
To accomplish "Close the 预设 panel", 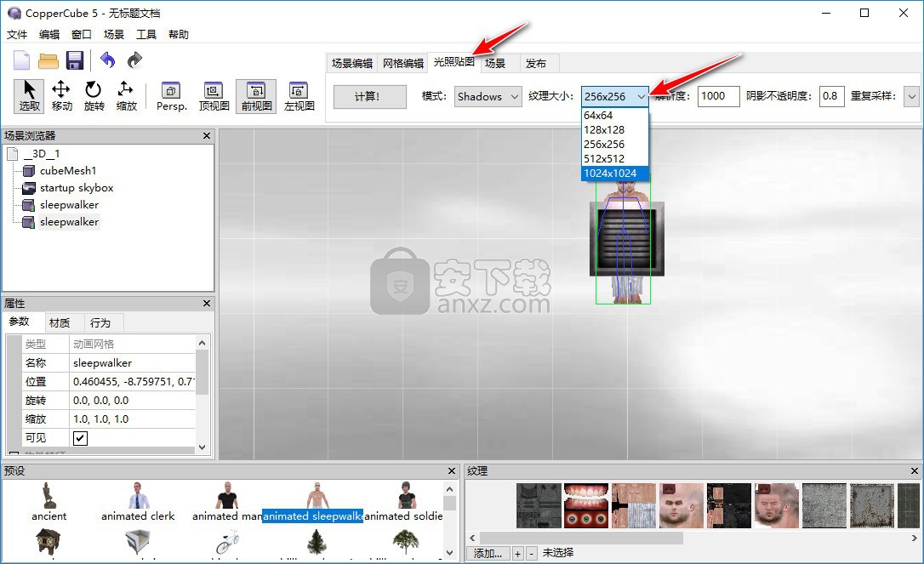I will tap(452, 471).
